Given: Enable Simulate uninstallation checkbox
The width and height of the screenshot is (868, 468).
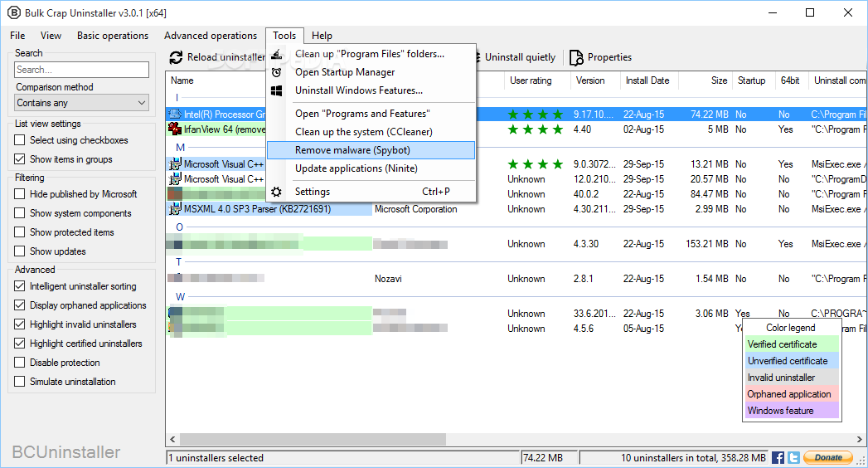Looking at the screenshot, I should coord(19,382).
